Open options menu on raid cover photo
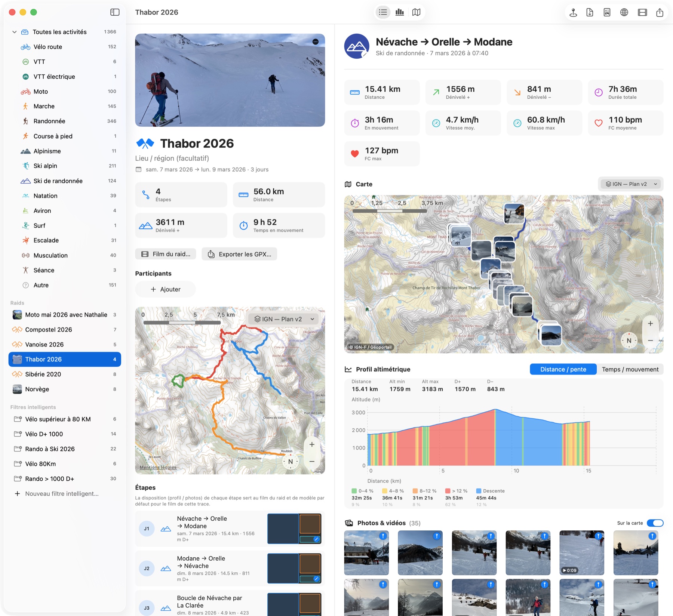 316,42
